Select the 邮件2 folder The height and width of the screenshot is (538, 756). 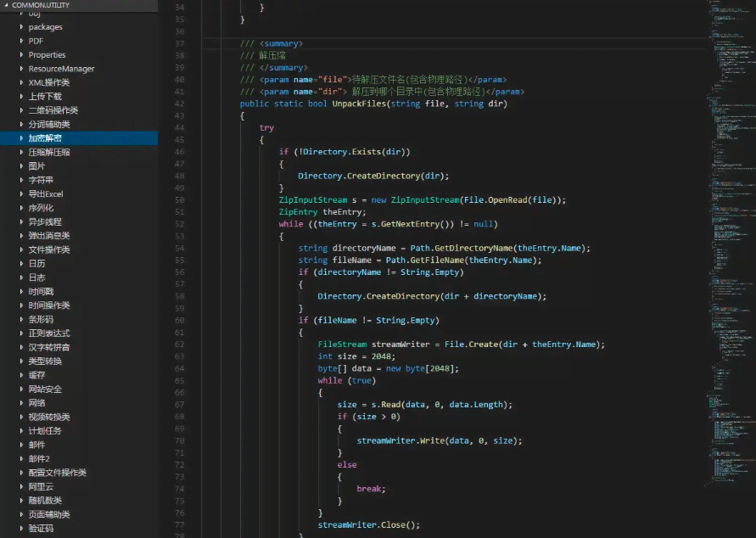tap(39, 459)
